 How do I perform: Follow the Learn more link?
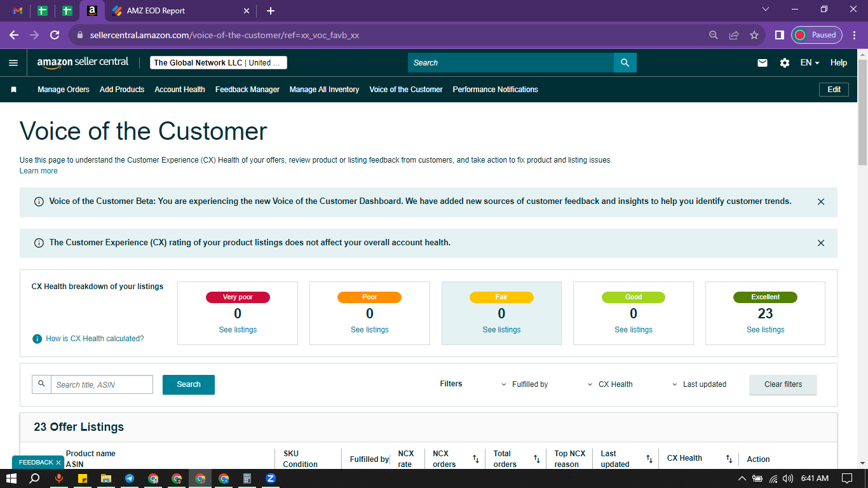point(38,171)
